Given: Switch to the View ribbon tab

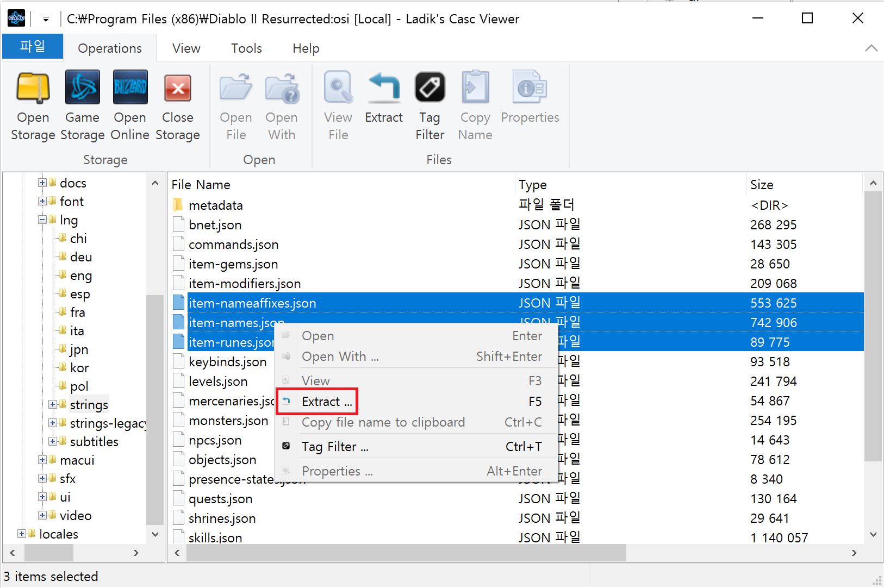Looking at the screenshot, I should pos(186,48).
